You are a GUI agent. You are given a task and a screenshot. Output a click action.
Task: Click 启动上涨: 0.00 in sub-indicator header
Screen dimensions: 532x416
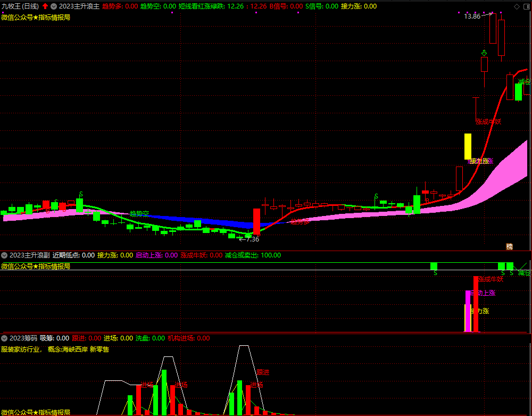pos(157,255)
